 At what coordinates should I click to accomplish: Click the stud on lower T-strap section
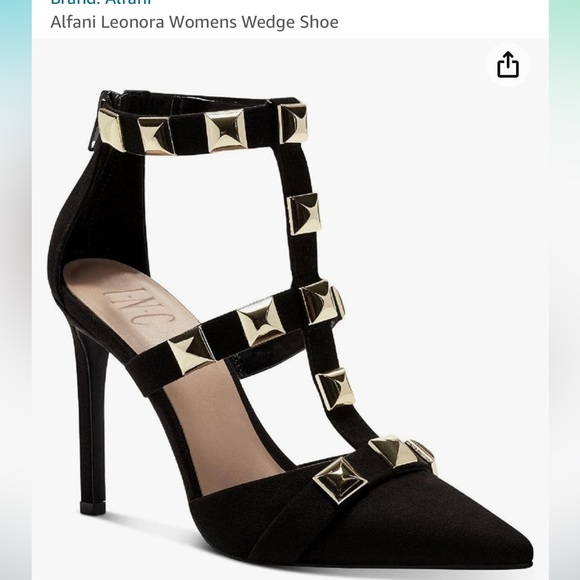335,388
